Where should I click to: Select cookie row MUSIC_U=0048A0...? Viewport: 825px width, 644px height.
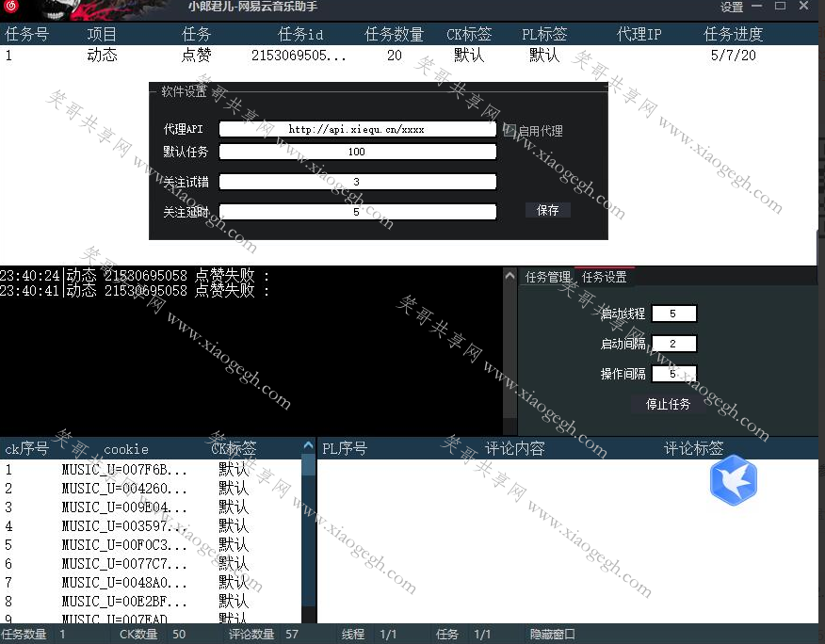151,583
